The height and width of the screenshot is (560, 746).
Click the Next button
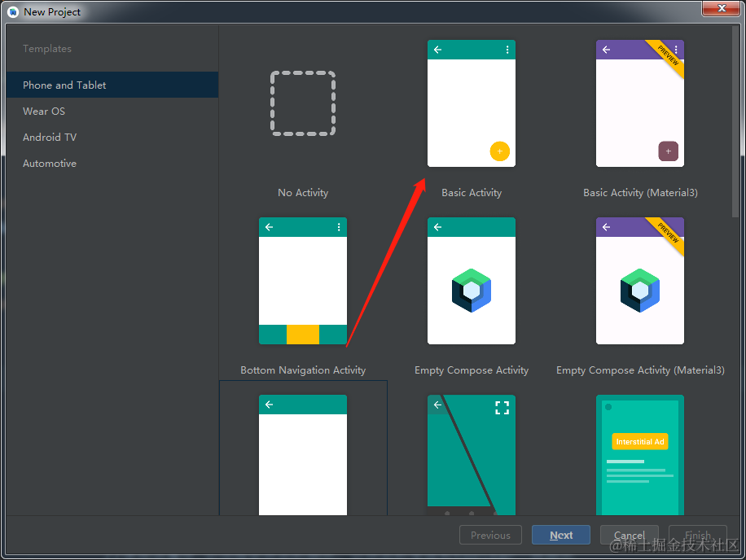click(x=561, y=535)
